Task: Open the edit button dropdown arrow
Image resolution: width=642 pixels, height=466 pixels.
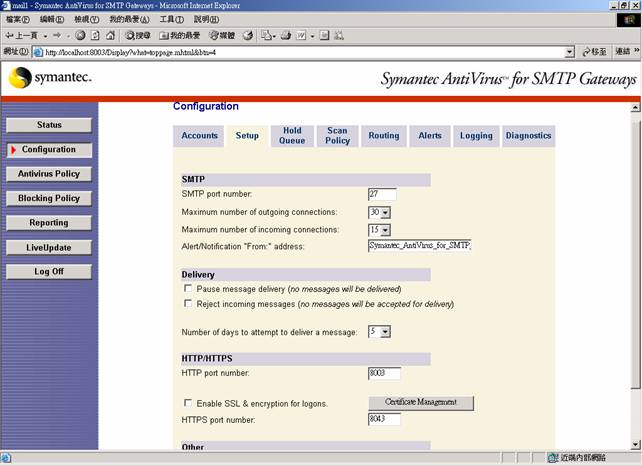Action: pos(312,36)
